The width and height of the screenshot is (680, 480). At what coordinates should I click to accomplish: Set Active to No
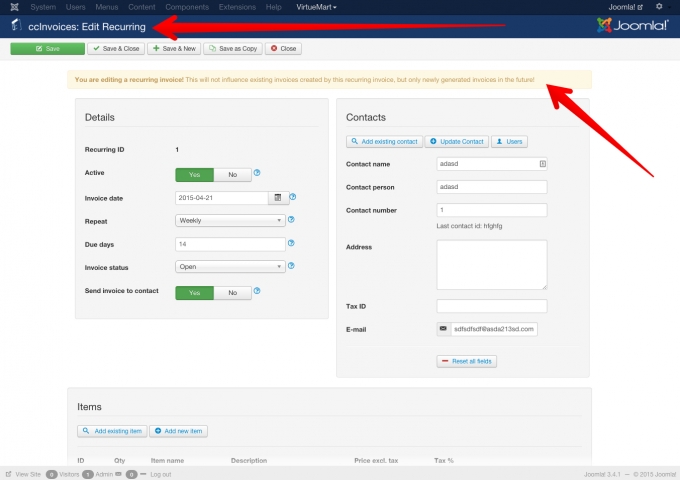pos(232,175)
